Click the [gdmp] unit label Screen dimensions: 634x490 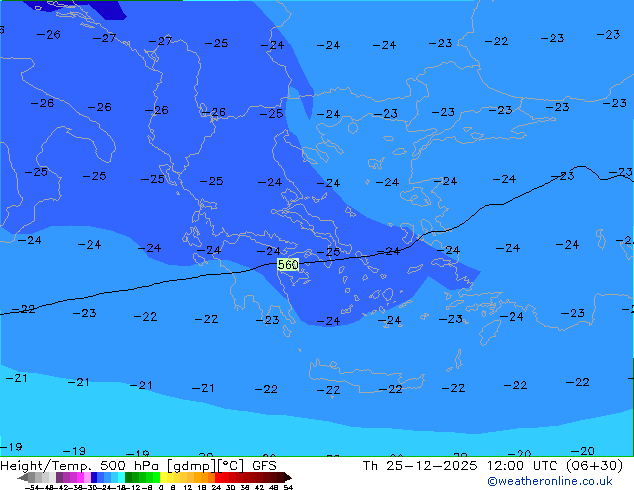192,466
